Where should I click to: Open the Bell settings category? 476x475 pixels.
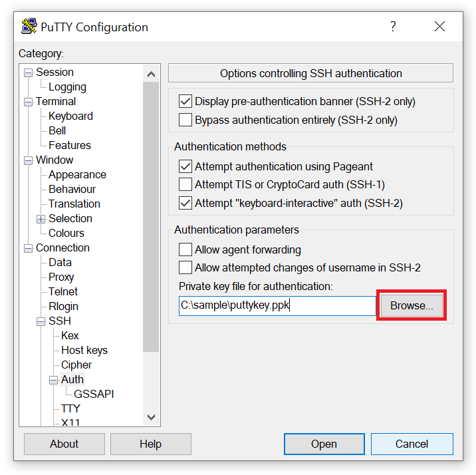(x=57, y=130)
